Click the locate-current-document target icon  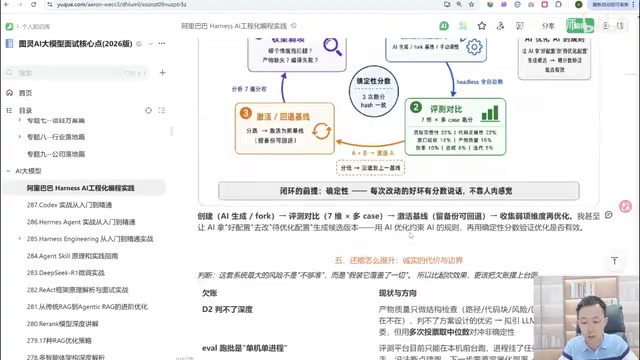[148, 110]
